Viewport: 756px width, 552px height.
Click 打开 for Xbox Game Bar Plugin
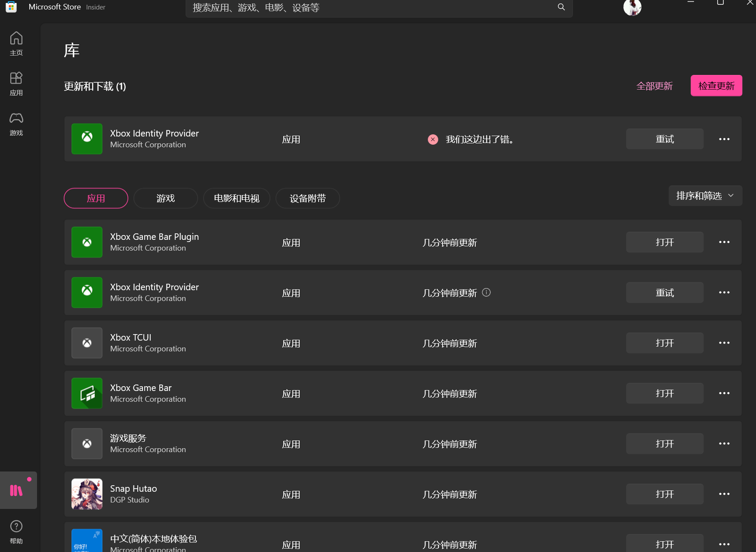(665, 242)
